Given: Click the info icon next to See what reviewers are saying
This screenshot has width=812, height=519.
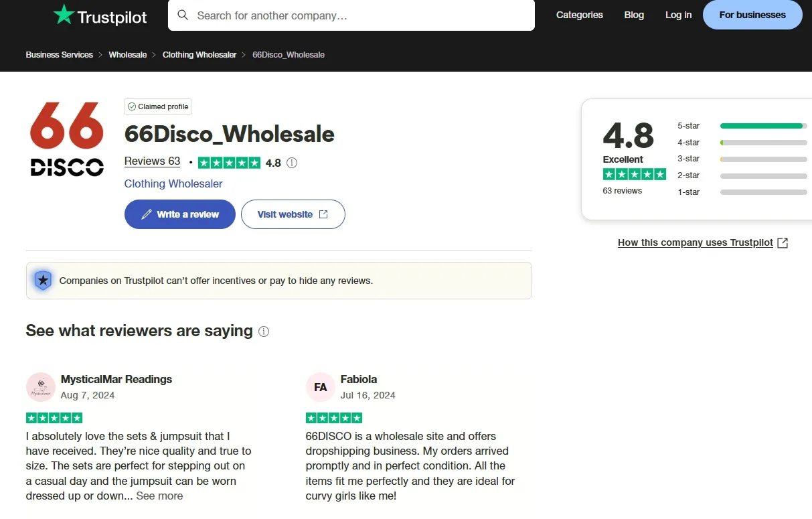Looking at the screenshot, I should point(263,331).
